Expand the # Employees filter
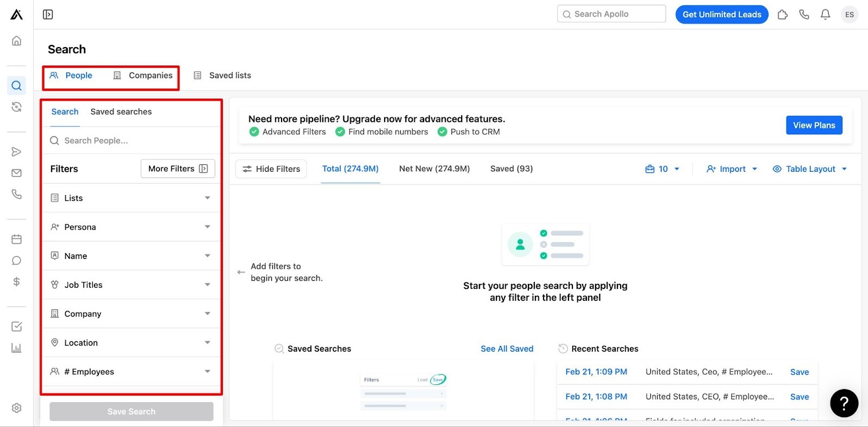The height and width of the screenshot is (427, 868). (131, 372)
